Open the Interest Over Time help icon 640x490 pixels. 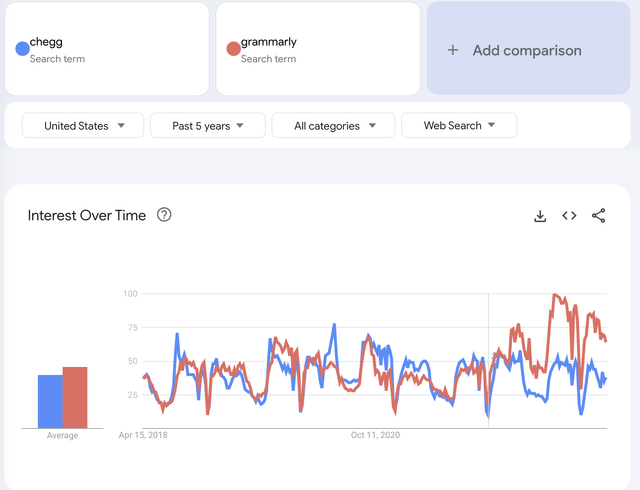click(x=164, y=215)
